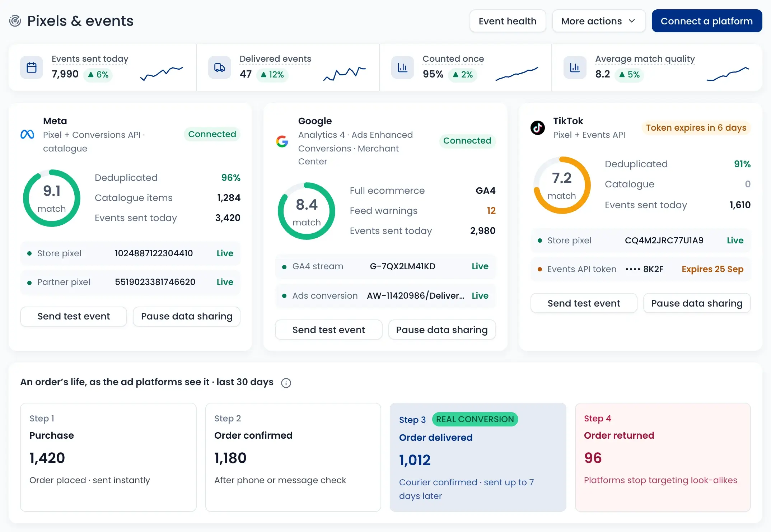This screenshot has height=532, width=771.
Task: Send test event for Meta
Action: point(74,316)
